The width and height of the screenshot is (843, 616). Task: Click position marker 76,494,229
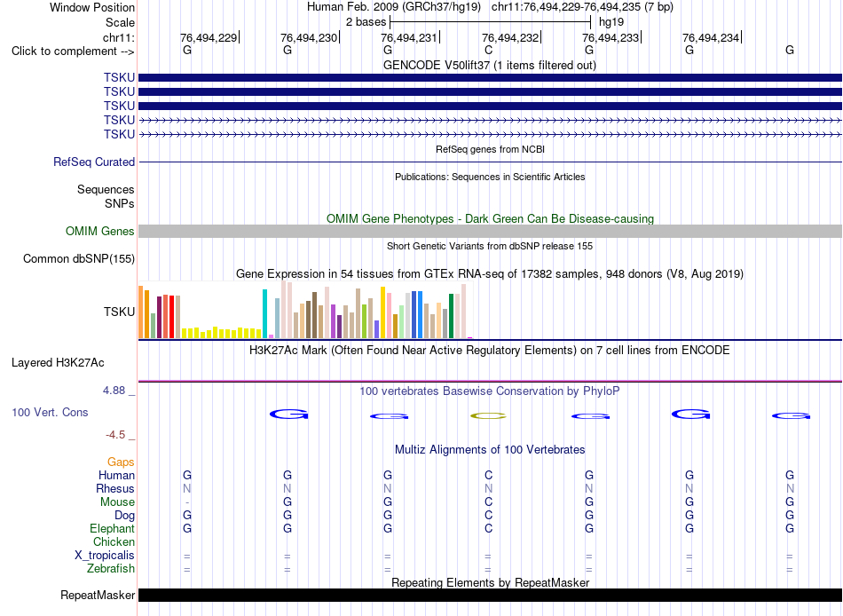[x=209, y=37]
